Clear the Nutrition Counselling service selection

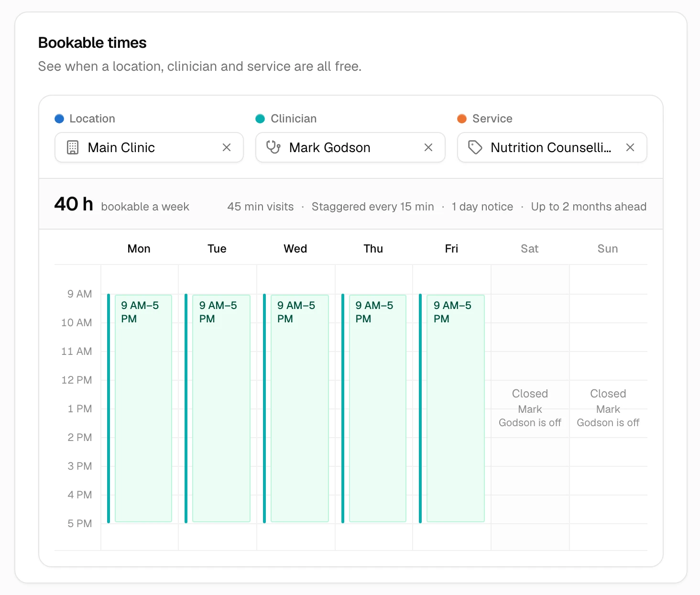pyautogui.click(x=630, y=147)
